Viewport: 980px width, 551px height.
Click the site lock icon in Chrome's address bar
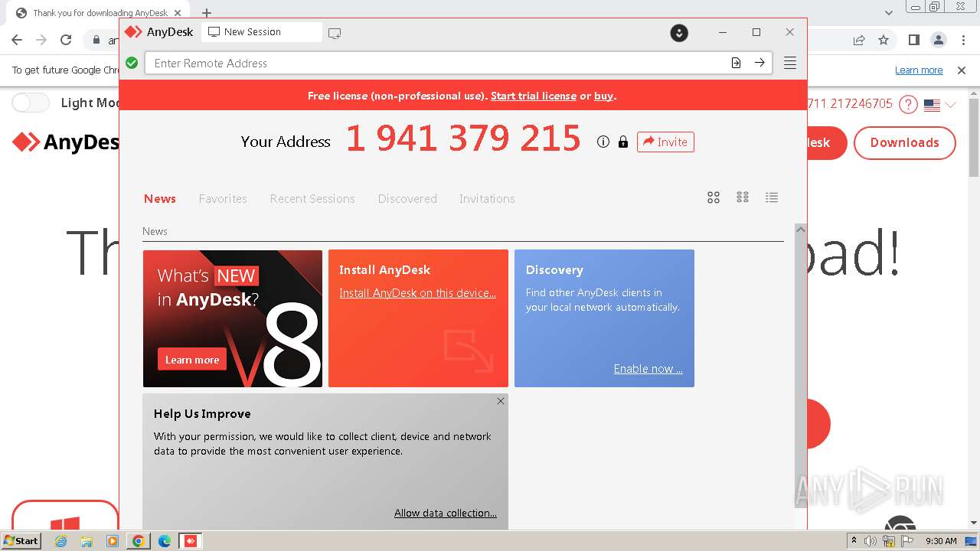96,40
